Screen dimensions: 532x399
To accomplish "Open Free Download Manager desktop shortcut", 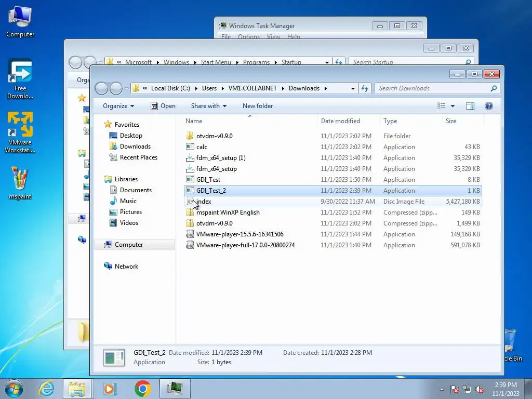I will 20,79.
